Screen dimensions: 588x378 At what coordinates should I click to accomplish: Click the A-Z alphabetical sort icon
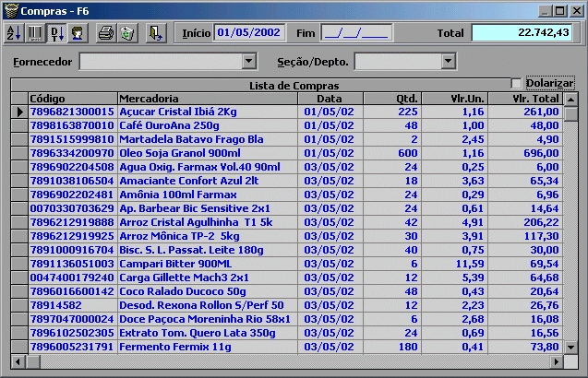tap(14, 33)
